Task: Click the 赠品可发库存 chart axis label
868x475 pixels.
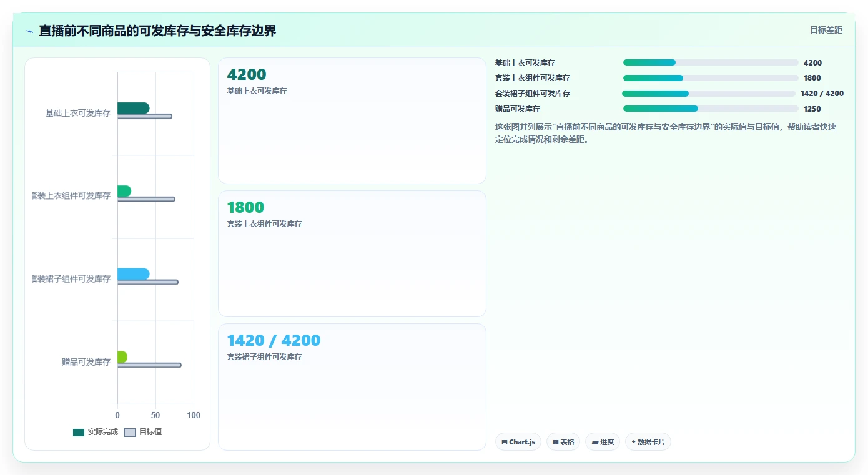Action: tap(86, 361)
